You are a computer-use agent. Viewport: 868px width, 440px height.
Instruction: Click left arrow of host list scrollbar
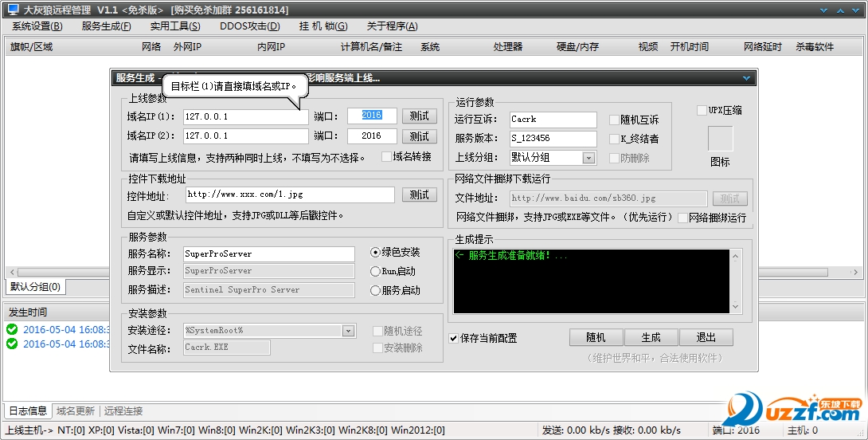point(12,272)
